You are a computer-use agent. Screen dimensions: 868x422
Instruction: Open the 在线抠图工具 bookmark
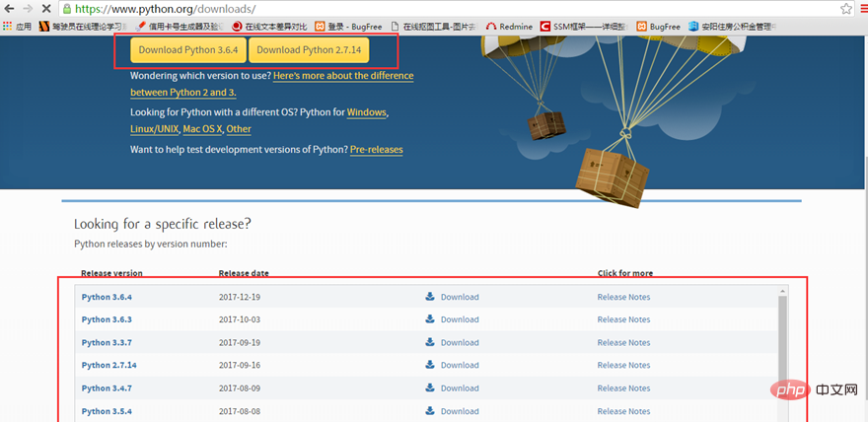point(435,26)
